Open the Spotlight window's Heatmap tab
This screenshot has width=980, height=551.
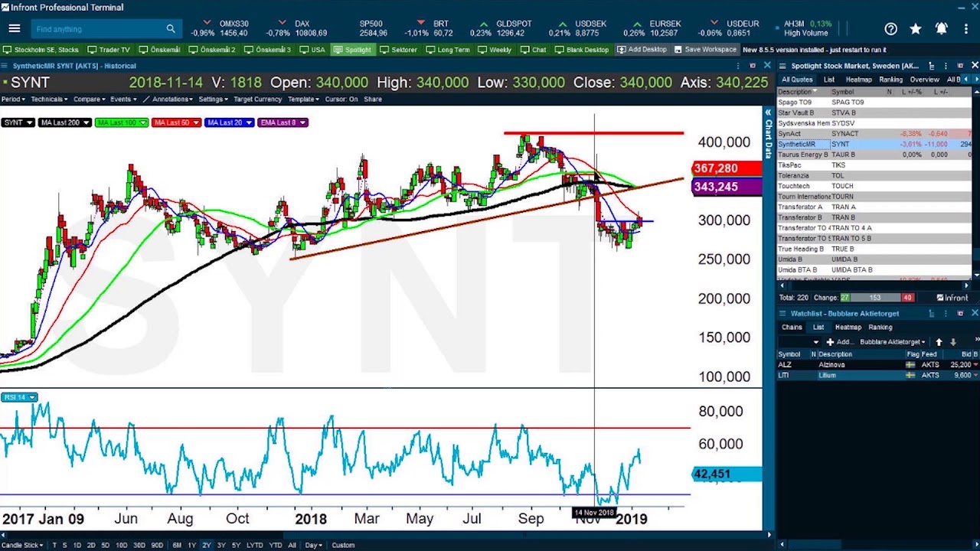[x=858, y=80]
